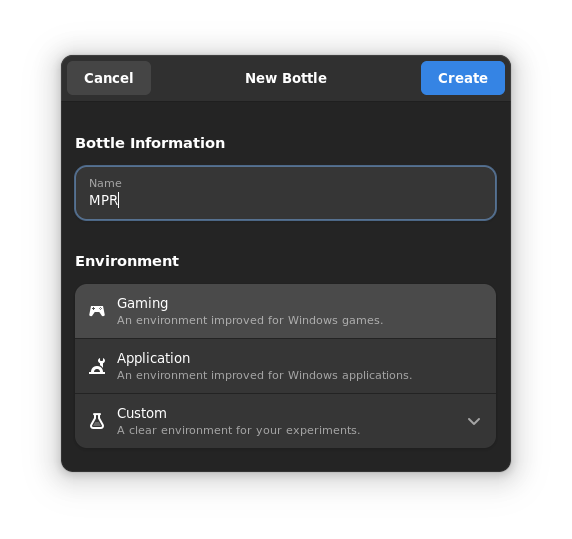Click the Environment section heading

[127, 261]
